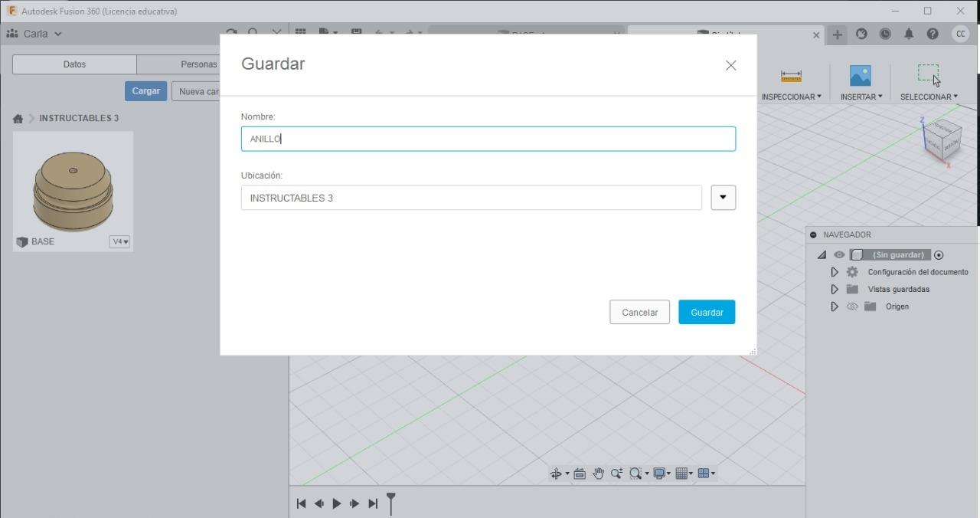Click the Cargar upload button
The image size is (980, 518).
145,91
